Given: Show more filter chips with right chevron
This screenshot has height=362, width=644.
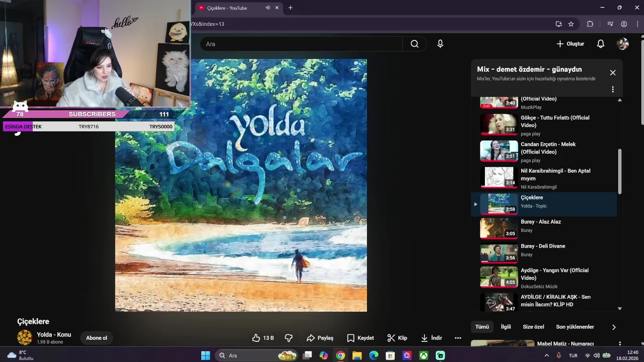Looking at the screenshot, I should 613,327.
